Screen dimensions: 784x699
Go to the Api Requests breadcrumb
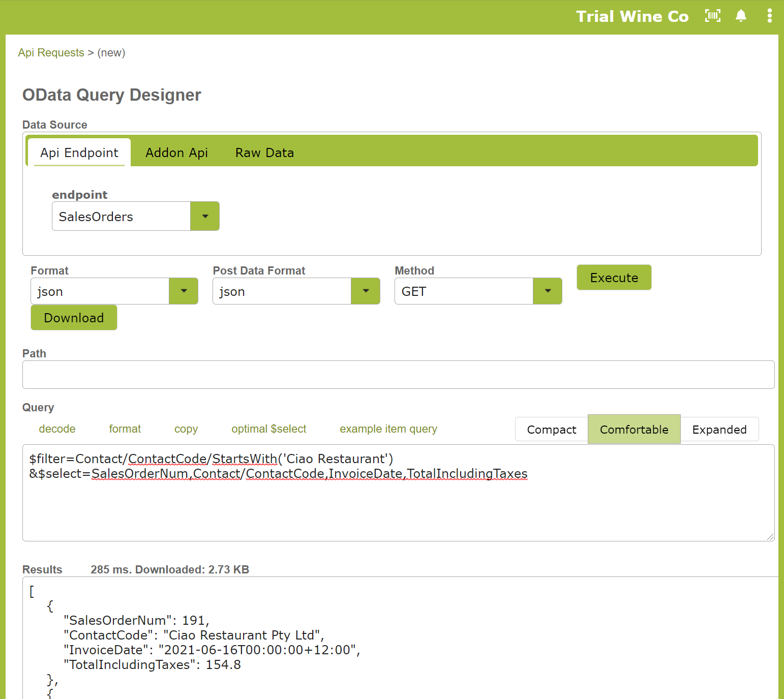point(51,53)
